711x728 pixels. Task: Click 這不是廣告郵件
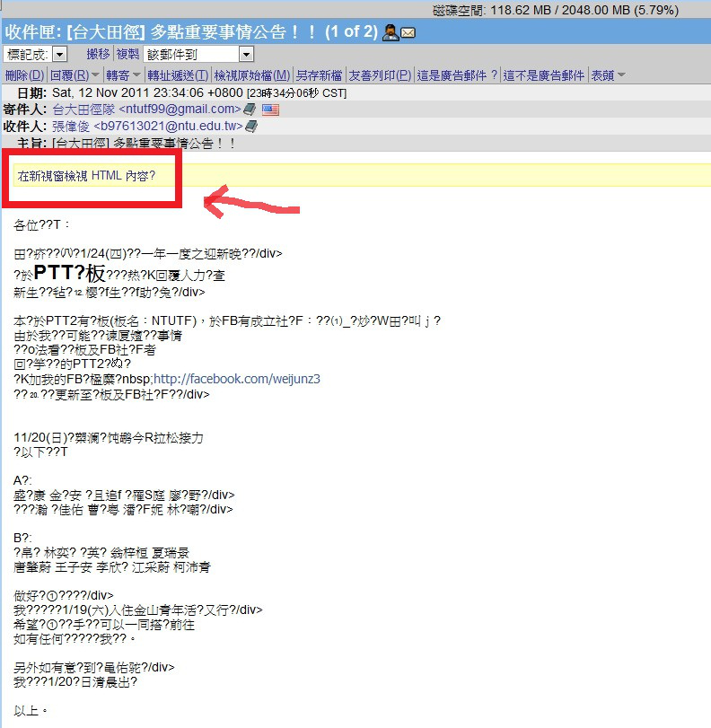click(x=544, y=75)
